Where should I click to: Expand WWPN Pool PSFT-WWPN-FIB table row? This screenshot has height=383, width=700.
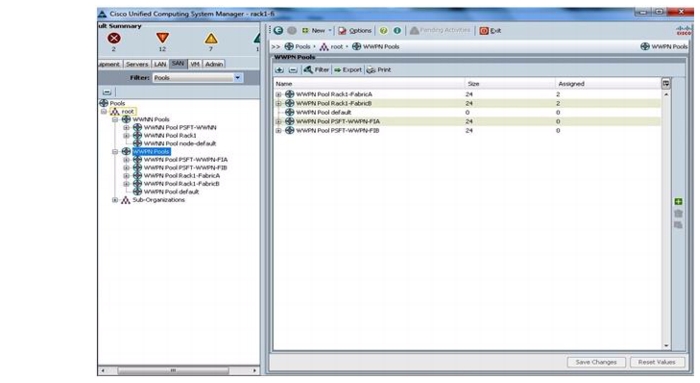point(278,131)
